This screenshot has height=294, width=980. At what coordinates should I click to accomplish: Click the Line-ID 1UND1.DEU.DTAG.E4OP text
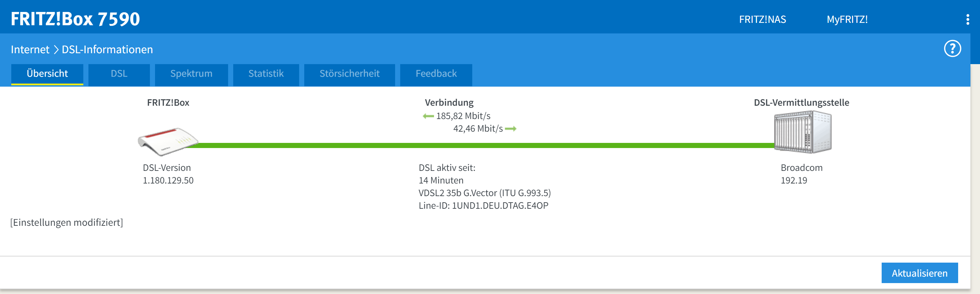point(483,206)
